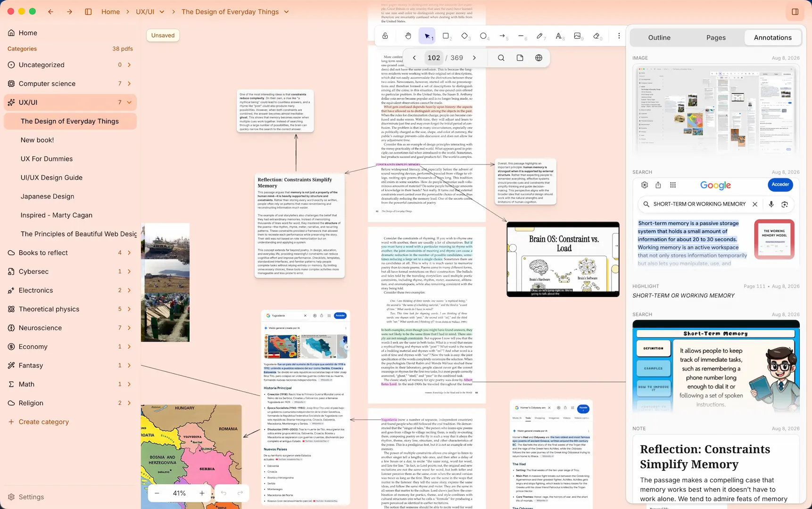Toggle the right annotations panel
The height and width of the screenshot is (509, 812).
pyautogui.click(x=795, y=12)
